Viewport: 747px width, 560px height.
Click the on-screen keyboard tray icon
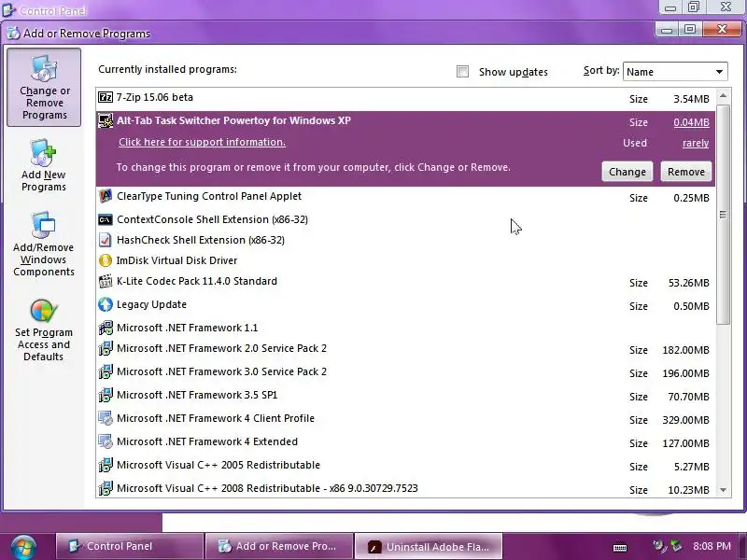point(620,547)
